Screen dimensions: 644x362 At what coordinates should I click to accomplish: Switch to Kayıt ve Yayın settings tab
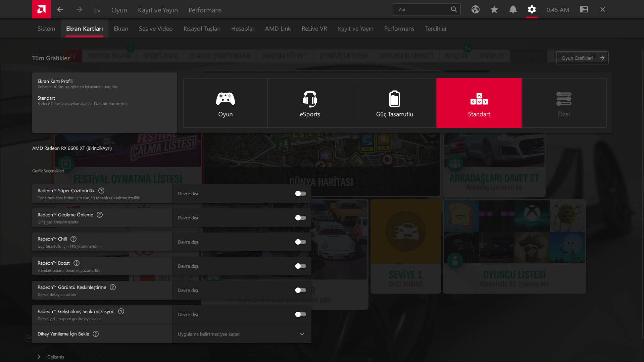[x=356, y=29]
